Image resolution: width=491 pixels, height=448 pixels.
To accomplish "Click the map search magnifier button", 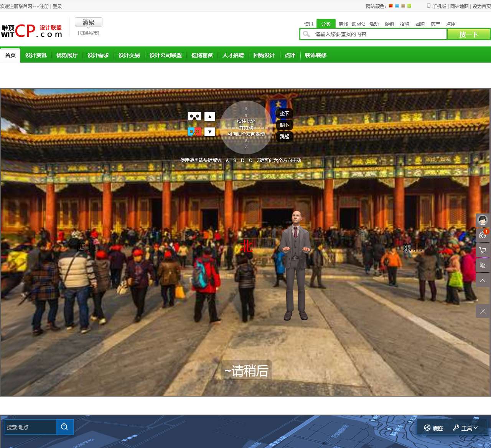I will click(x=64, y=427).
